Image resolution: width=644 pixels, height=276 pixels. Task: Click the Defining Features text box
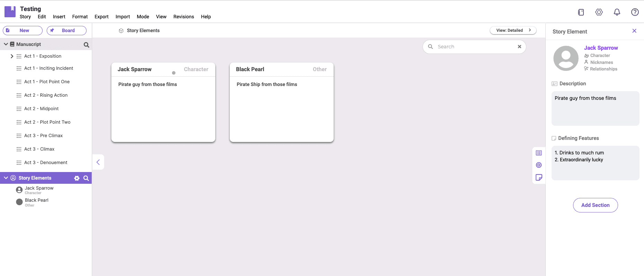click(x=596, y=163)
